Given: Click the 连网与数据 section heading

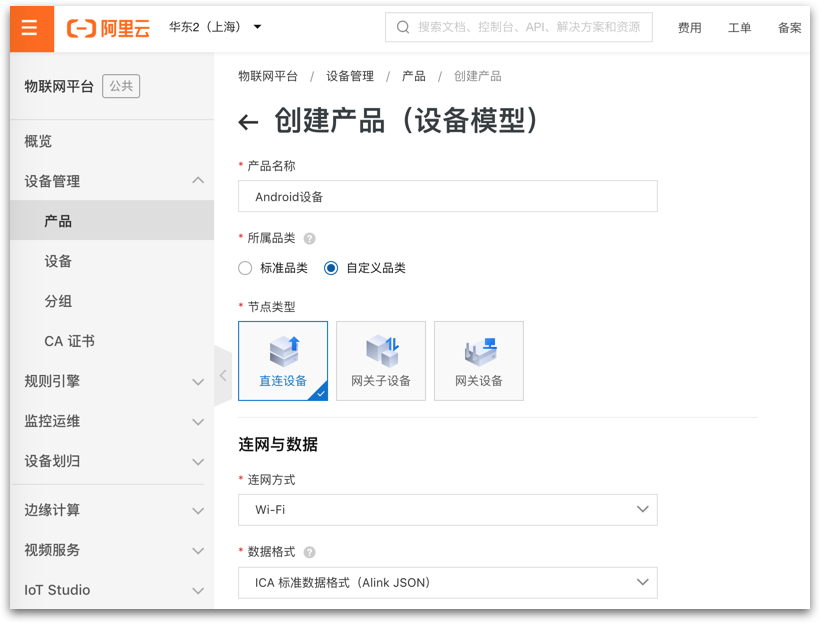Looking at the screenshot, I should [278, 445].
